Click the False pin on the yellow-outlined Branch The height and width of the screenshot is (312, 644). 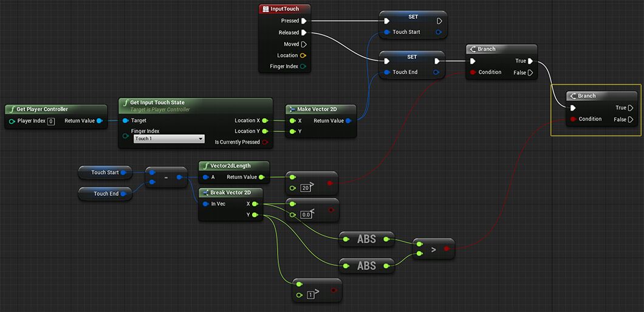click(631, 119)
